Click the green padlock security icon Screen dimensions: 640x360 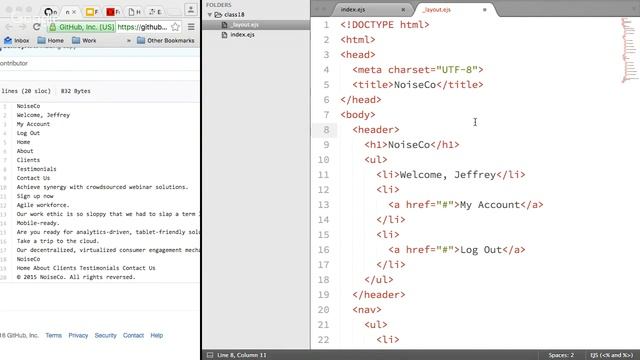click(52, 27)
